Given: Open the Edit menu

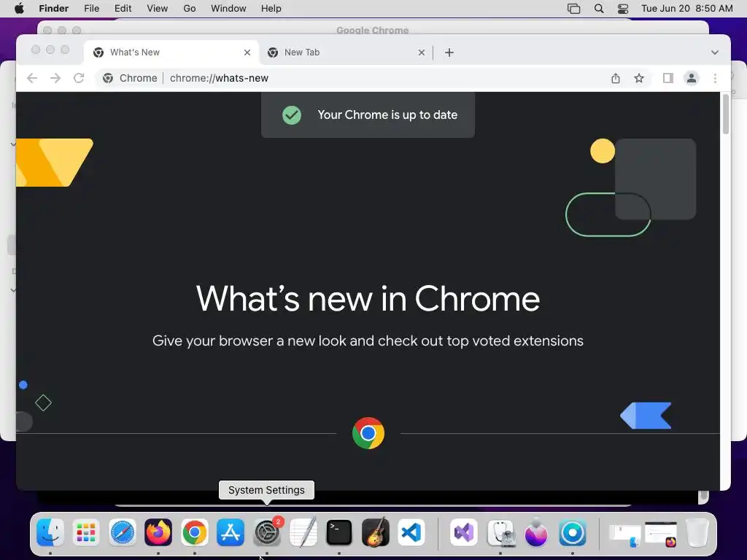Looking at the screenshot, I should (x=123, y=9).
